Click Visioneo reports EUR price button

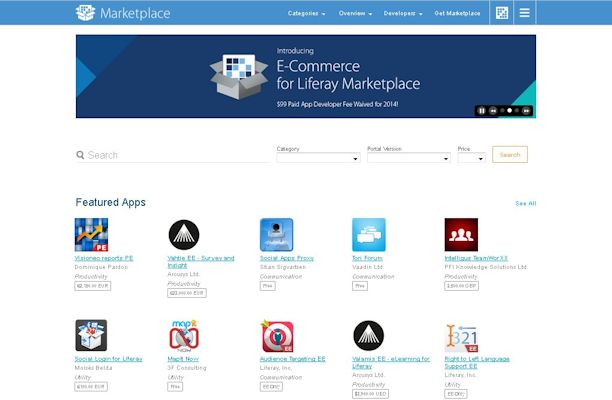coord(93,286)
